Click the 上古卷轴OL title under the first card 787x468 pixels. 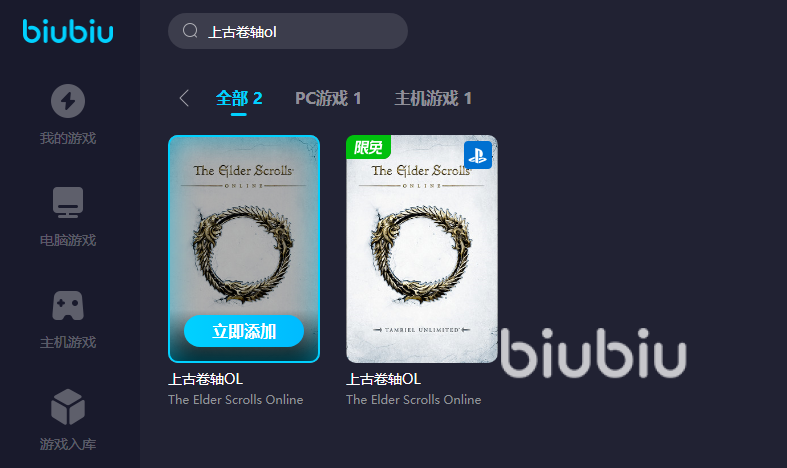click(206, 379)
